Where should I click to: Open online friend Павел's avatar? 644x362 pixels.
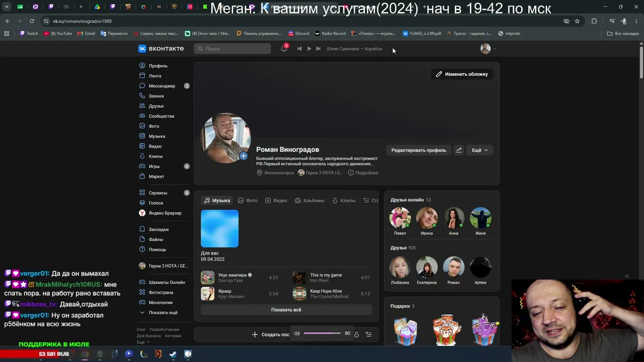point(400,218)
